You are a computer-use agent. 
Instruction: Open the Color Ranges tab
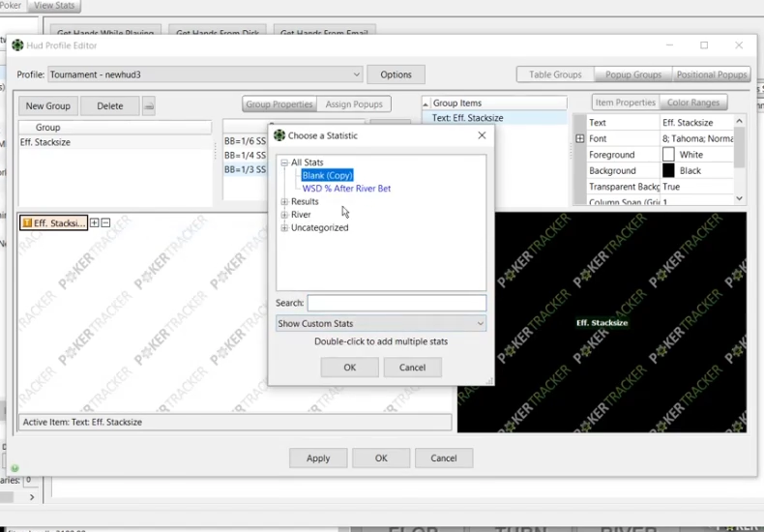coord(692,103)
